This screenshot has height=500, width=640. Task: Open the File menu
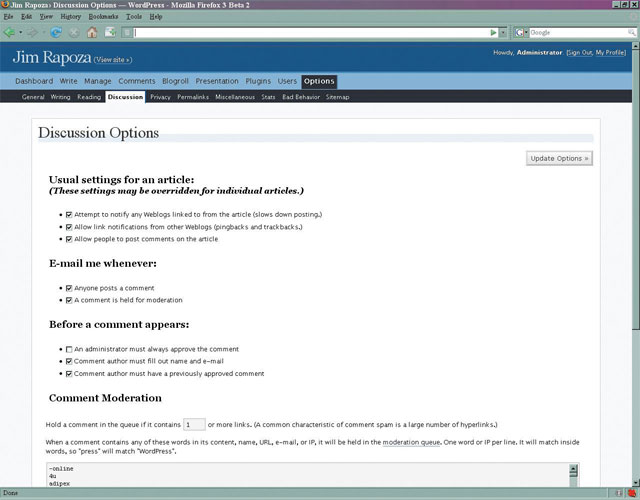click(8, 17)
